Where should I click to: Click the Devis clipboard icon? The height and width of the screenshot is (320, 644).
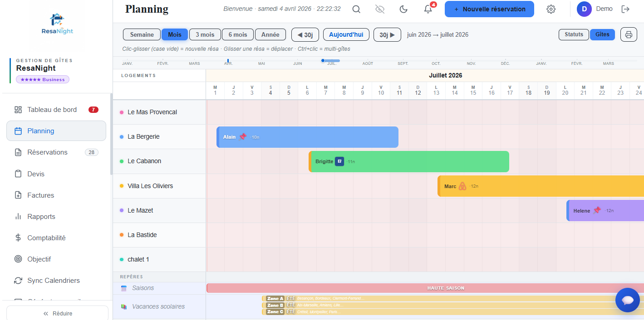18,174
